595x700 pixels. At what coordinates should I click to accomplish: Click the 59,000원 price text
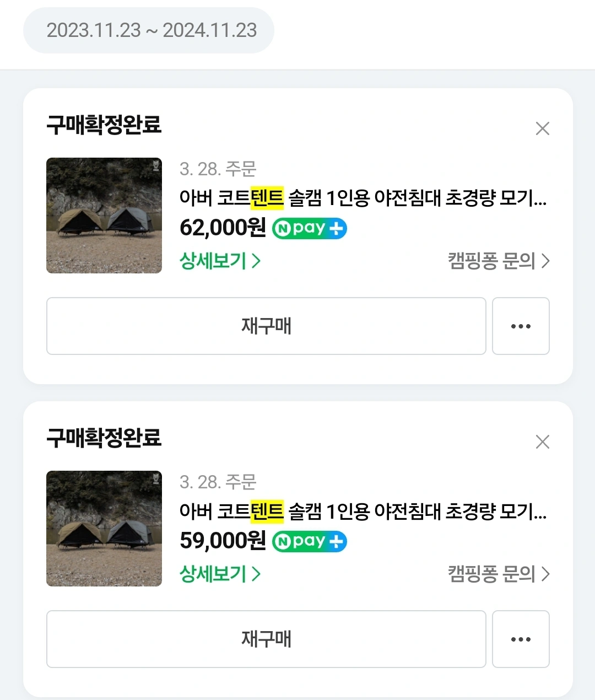223,541
